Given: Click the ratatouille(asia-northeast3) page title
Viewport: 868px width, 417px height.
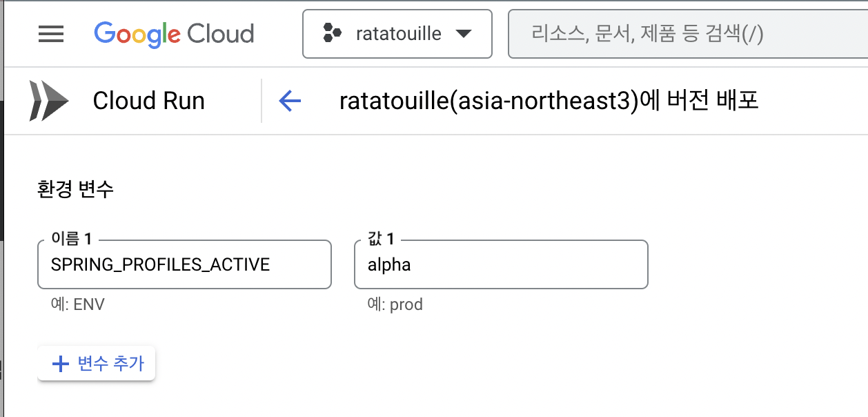Looking at the screenshot, I should (549, 101).
